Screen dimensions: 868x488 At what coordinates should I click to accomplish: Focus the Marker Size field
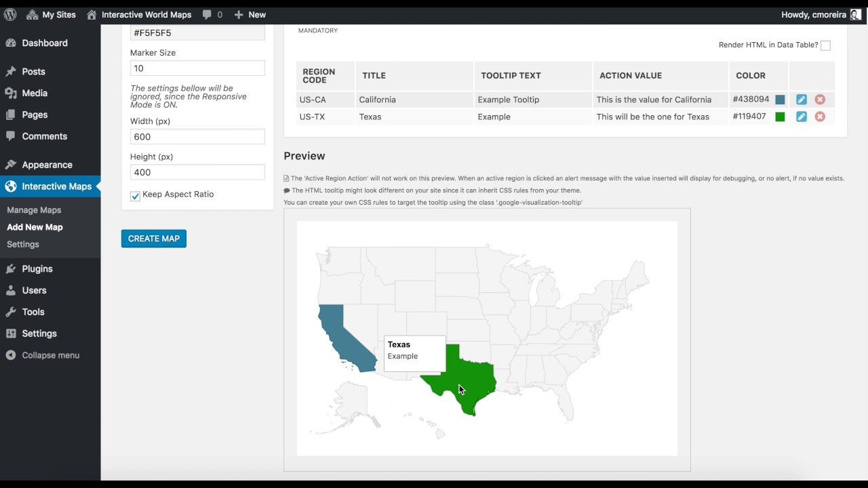(197, 68)
